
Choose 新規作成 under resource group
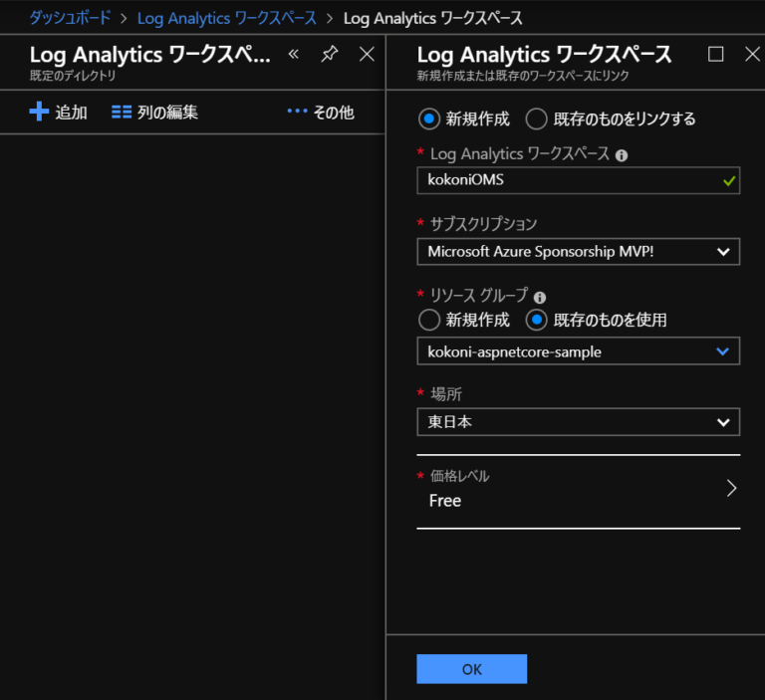(x=429, y=320)
